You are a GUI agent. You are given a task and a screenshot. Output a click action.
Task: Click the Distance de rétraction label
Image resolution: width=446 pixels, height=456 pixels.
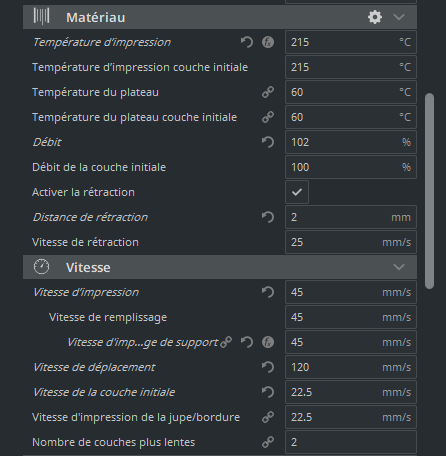click(90, 217)
